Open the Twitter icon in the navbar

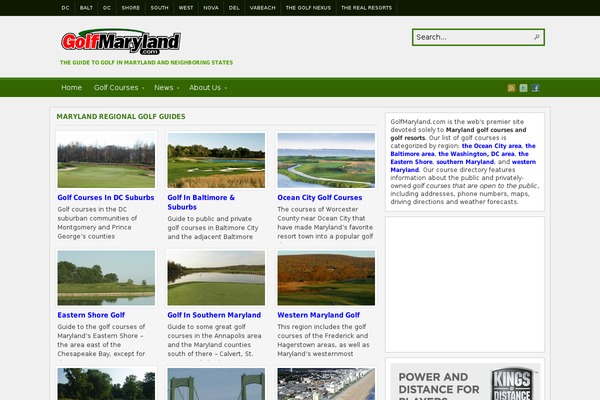pos(523,88)
